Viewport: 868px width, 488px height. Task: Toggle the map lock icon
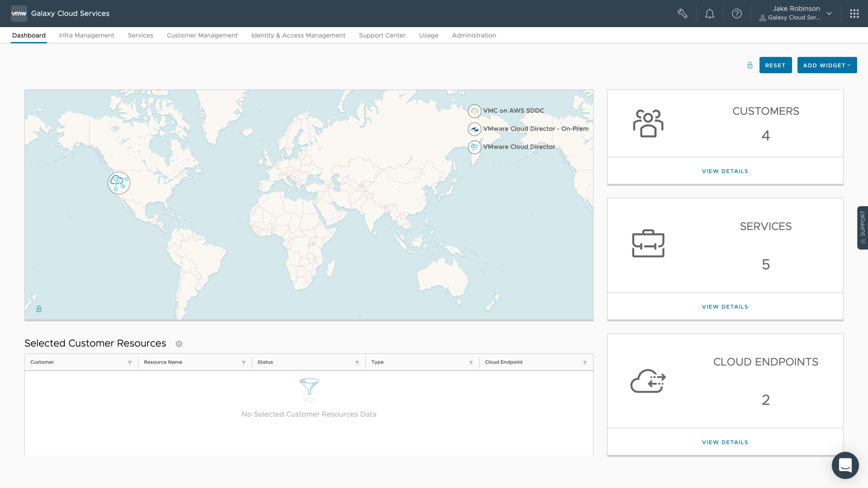point(39,308)
